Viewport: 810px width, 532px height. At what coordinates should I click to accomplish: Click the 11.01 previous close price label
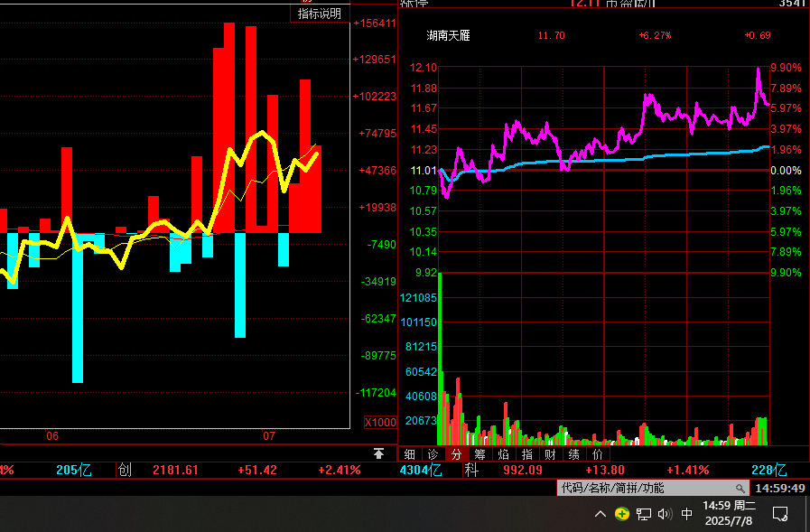pyautogui.click(x=424, y=171)
